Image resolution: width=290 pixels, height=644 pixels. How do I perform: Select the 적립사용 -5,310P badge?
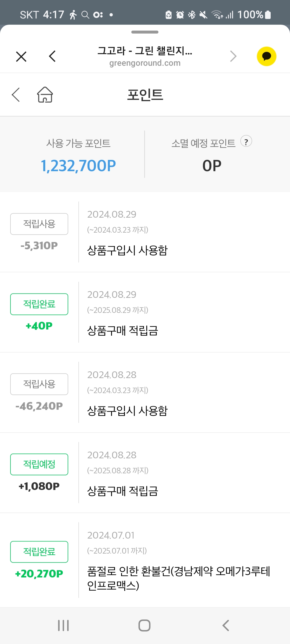click(x=39, y=224)
